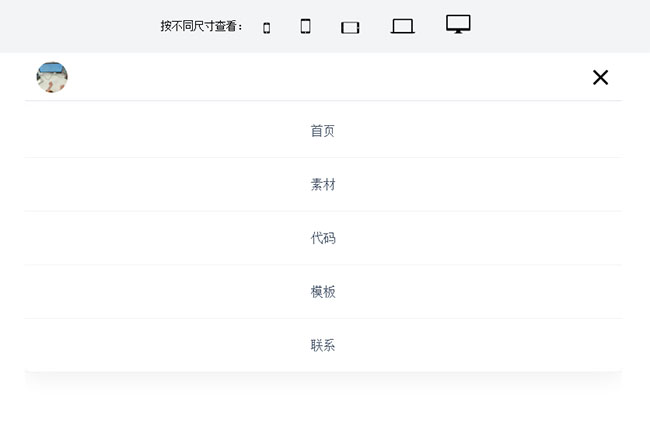Open the templates page via 模板

[x=322, y=292]
